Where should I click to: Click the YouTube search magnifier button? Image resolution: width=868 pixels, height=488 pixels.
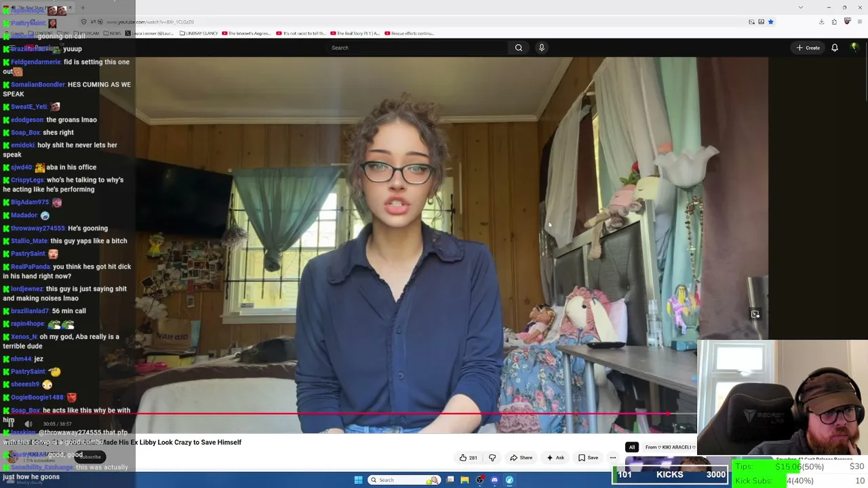tap(519, 47)
